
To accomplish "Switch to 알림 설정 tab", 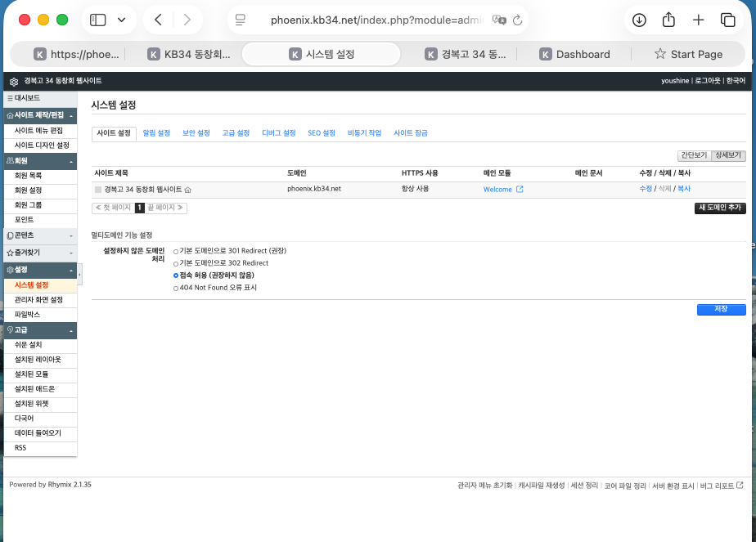I will click(156, 133).
